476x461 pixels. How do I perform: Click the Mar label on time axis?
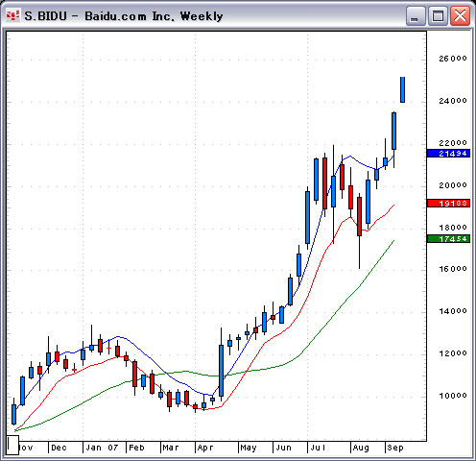point(171,448)
